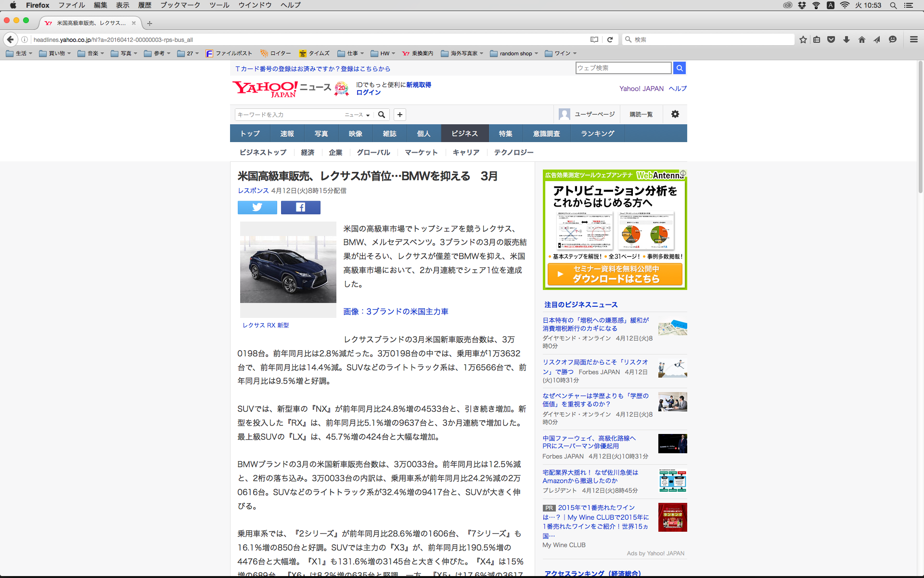
Task: Click the Twitter share button
Action: [257, 207]
